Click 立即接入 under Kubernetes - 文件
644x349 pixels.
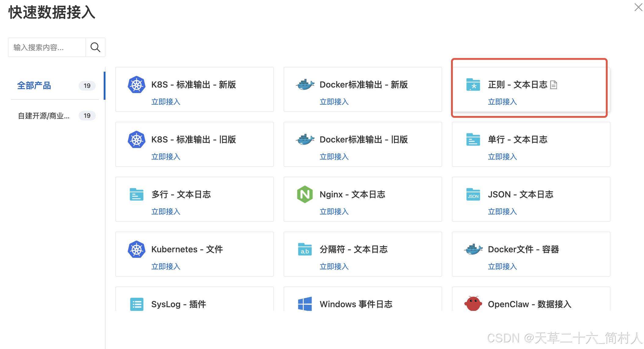pyautogui.click(x=166, y=266)
